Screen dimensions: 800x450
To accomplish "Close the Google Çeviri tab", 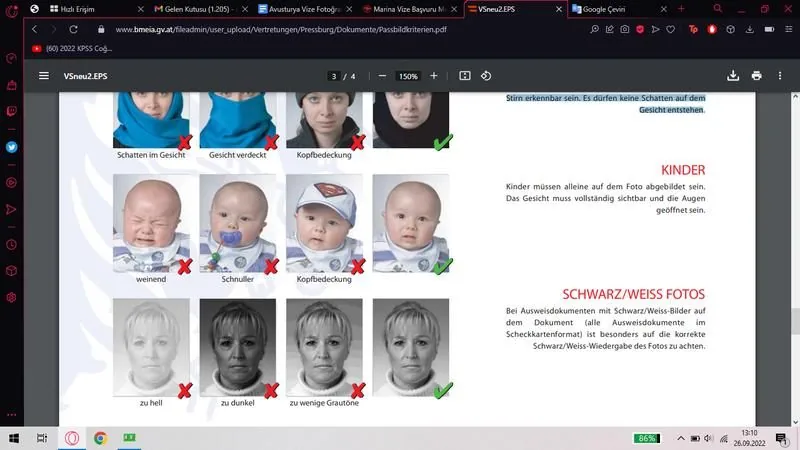I will pos(663,9).
